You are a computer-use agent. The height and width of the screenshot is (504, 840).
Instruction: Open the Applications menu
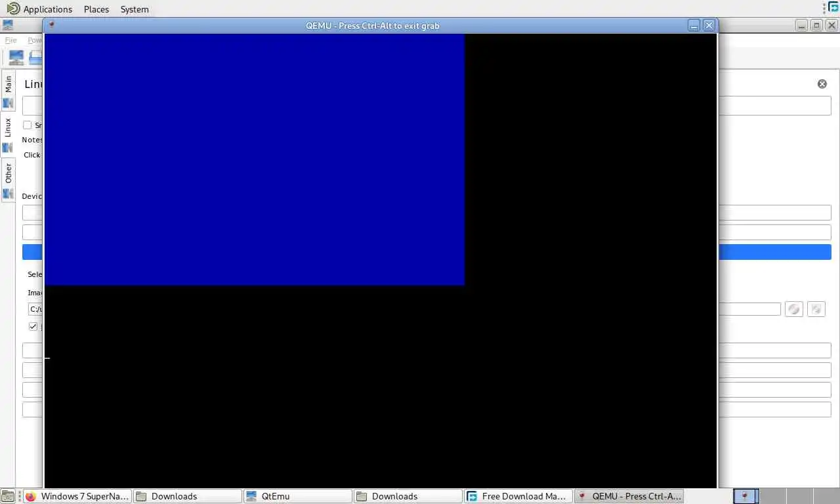(48, 9)
